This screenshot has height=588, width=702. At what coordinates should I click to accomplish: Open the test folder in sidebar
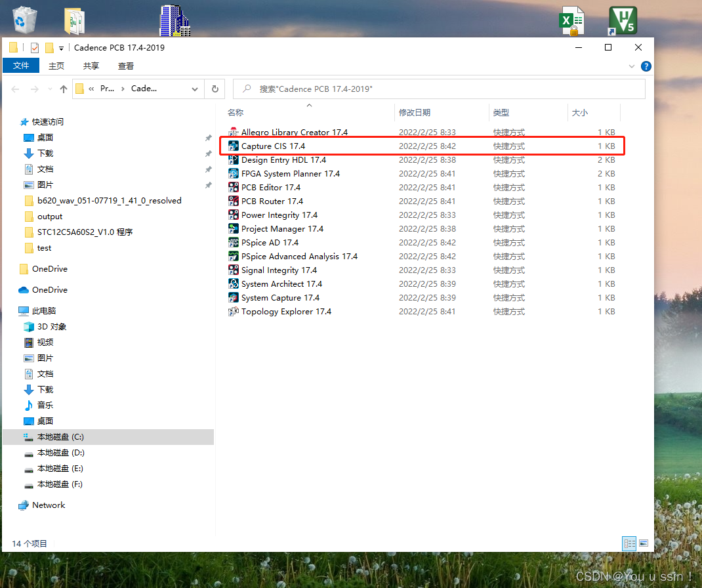pos(44,247)
